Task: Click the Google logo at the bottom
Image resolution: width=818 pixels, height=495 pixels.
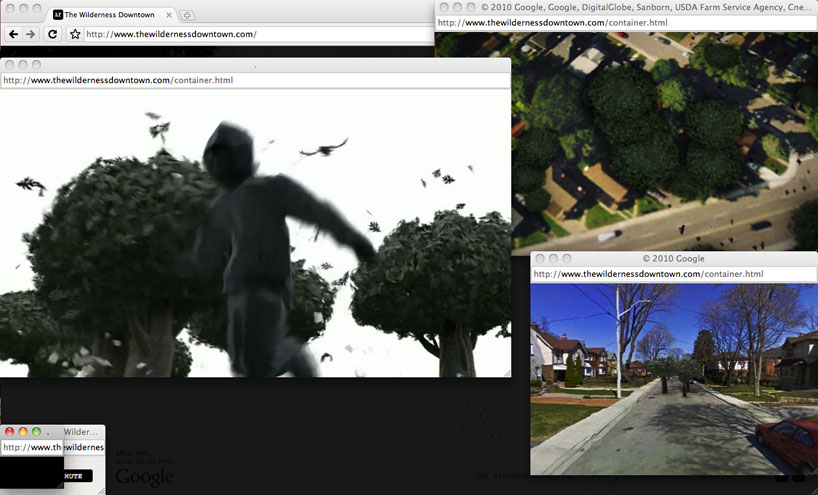Action: tap(144, 477)
